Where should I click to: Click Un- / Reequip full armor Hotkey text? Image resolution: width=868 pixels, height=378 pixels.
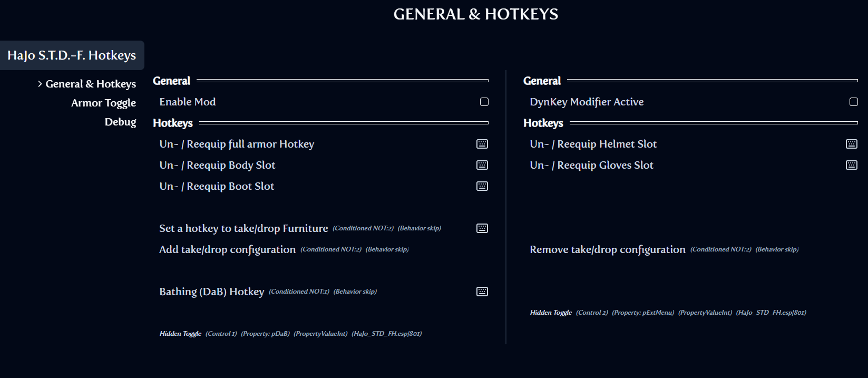pos(237,144)
